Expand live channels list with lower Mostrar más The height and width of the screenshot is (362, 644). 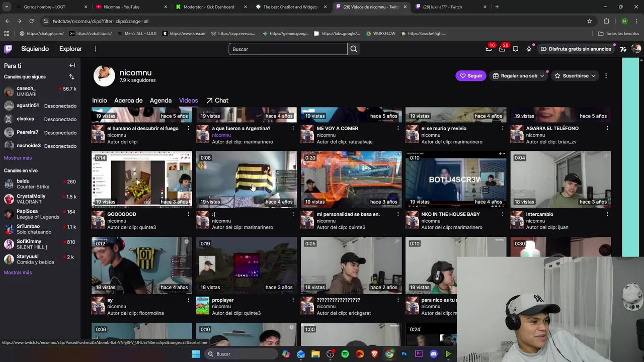point(18,273)
